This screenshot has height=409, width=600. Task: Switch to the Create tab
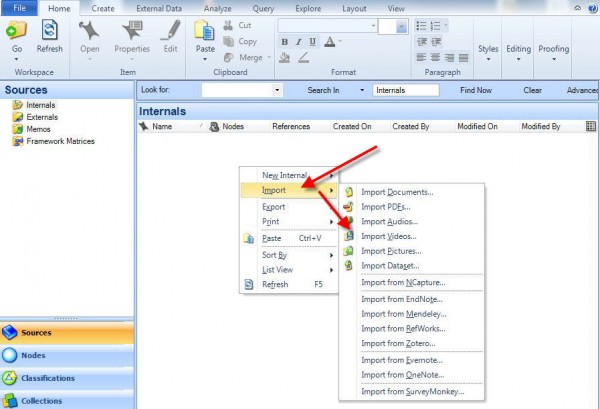103,8
